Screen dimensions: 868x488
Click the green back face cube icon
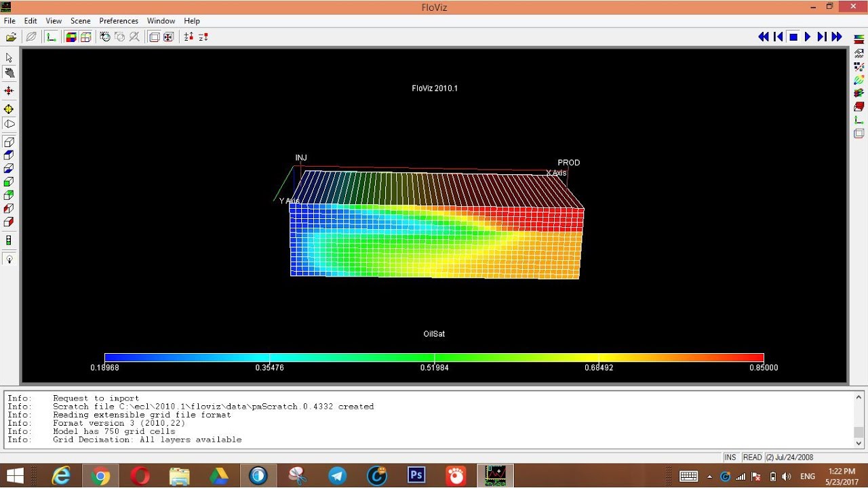point(9,195)
